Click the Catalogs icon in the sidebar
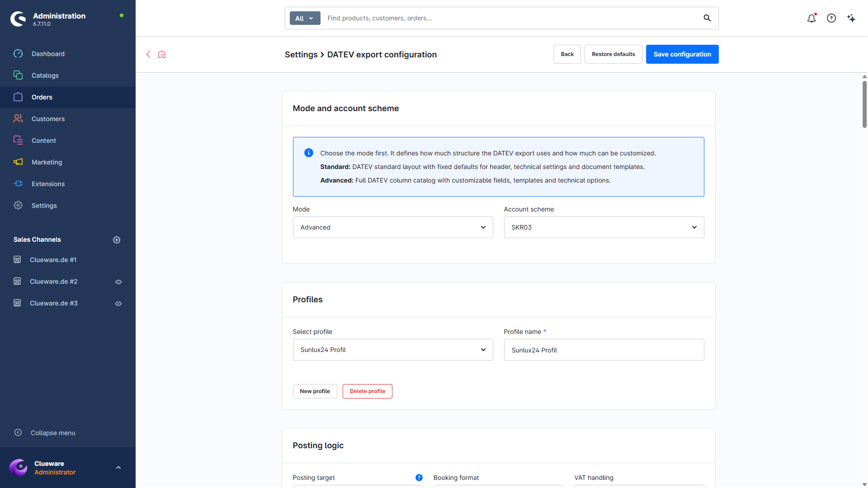Image resolution: width=868 pixels, height=488 pixels. pos(18,75)
